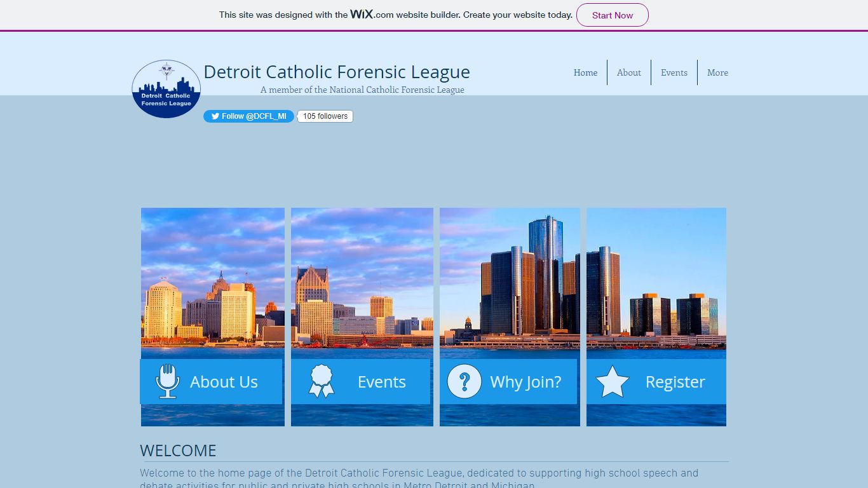
Task: Open the About menu item
Action: point(629,72)
